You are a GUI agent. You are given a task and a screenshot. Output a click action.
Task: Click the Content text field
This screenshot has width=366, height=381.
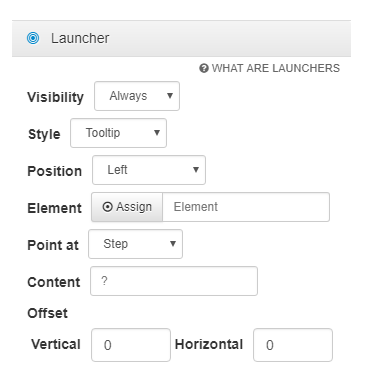pyautogui.click(x=174, y=281)
